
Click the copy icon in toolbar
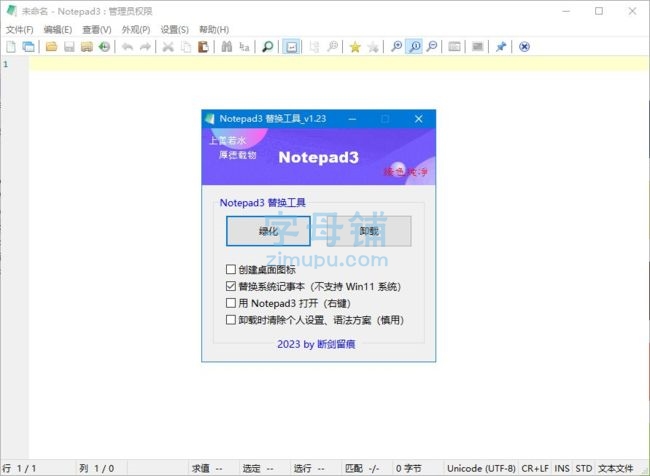click(186, 47)
